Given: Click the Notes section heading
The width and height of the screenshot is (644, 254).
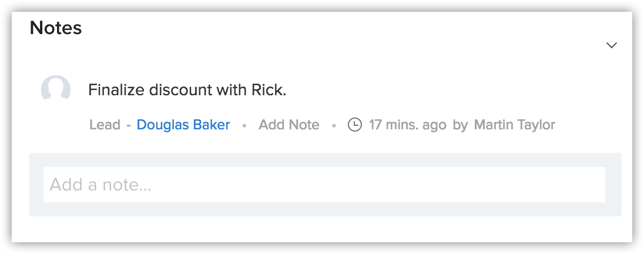Looking at the screenshot, I should click(x=56, y=27).
